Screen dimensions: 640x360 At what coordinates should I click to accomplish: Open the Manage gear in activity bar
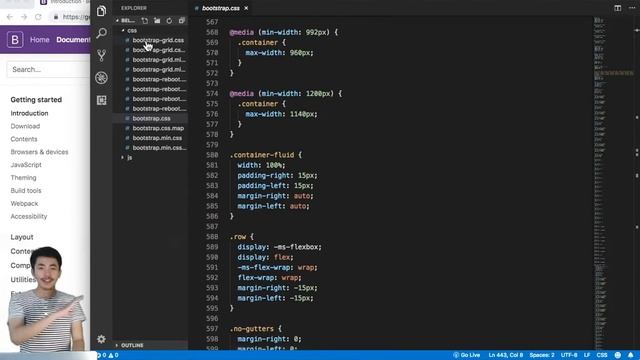(x=101, y=339)
